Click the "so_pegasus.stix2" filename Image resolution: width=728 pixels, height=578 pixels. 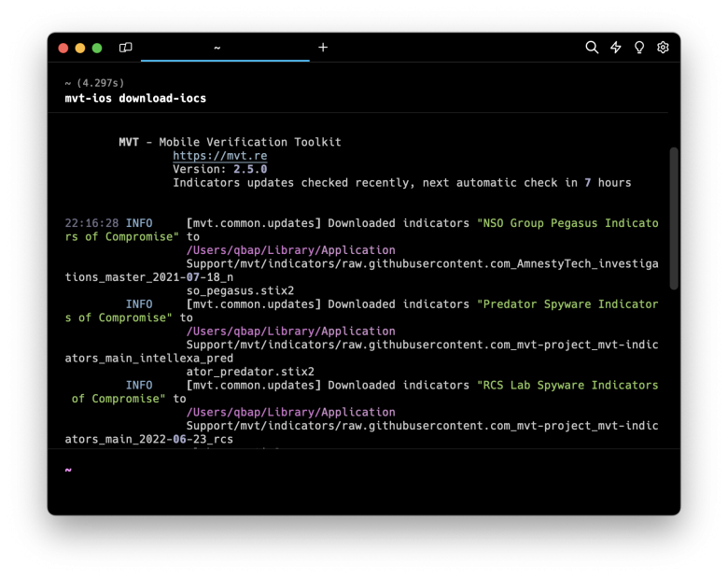click(241, 290)
